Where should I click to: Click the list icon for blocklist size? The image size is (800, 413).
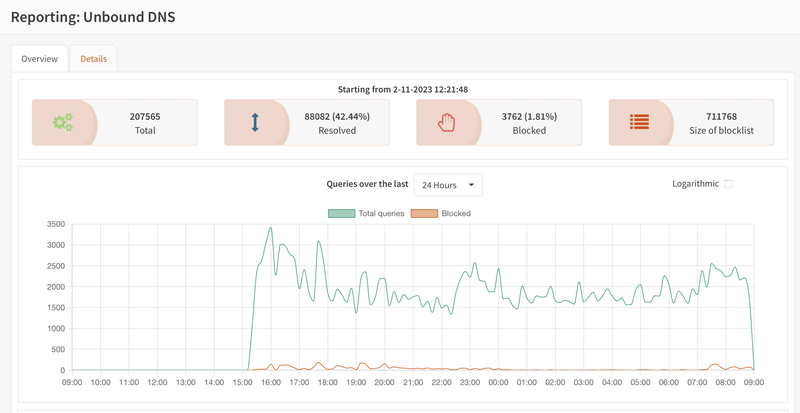point(639,122)
